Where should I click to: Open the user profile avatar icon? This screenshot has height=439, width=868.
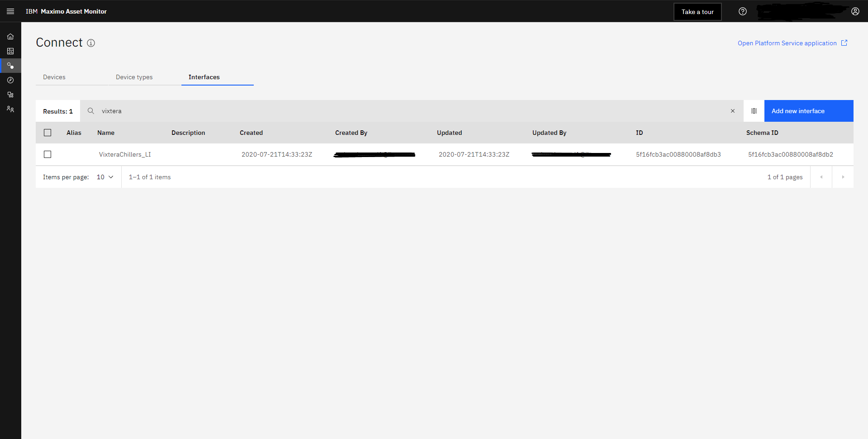click(x=855, y=11)
